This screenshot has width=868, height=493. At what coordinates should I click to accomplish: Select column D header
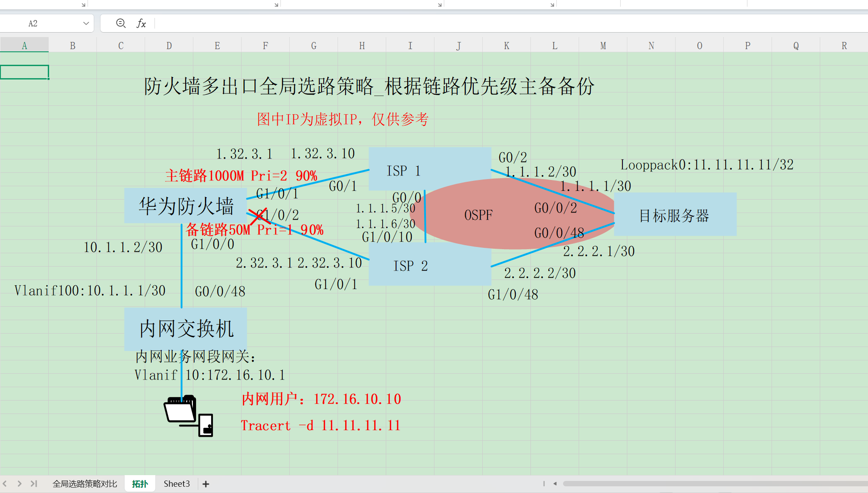[169, 46]
